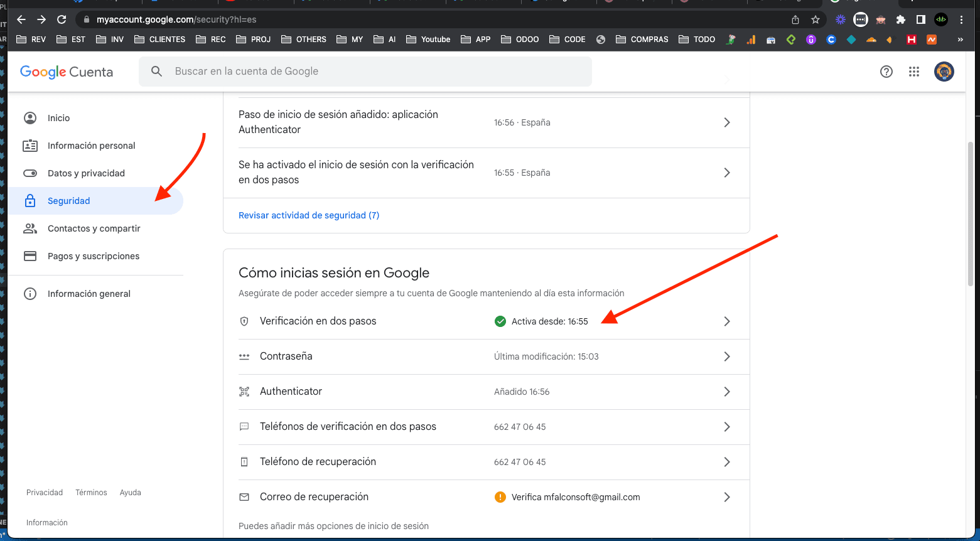Open the Youtube bookmarks folder

point(428,40)
